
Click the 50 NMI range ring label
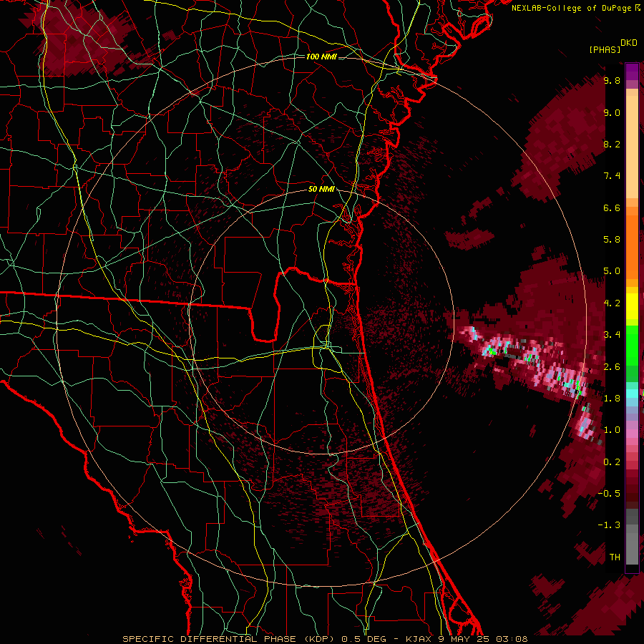point(321,190)
